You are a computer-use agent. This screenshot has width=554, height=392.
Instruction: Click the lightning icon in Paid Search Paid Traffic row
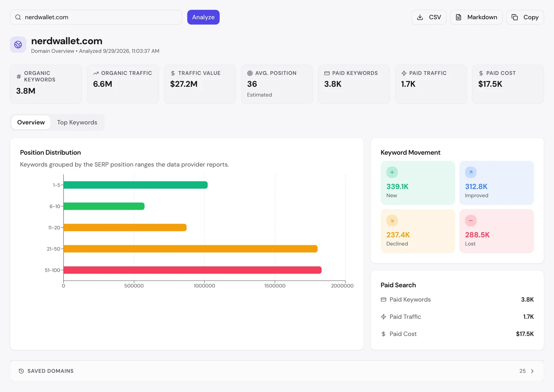tap(384, 317)
